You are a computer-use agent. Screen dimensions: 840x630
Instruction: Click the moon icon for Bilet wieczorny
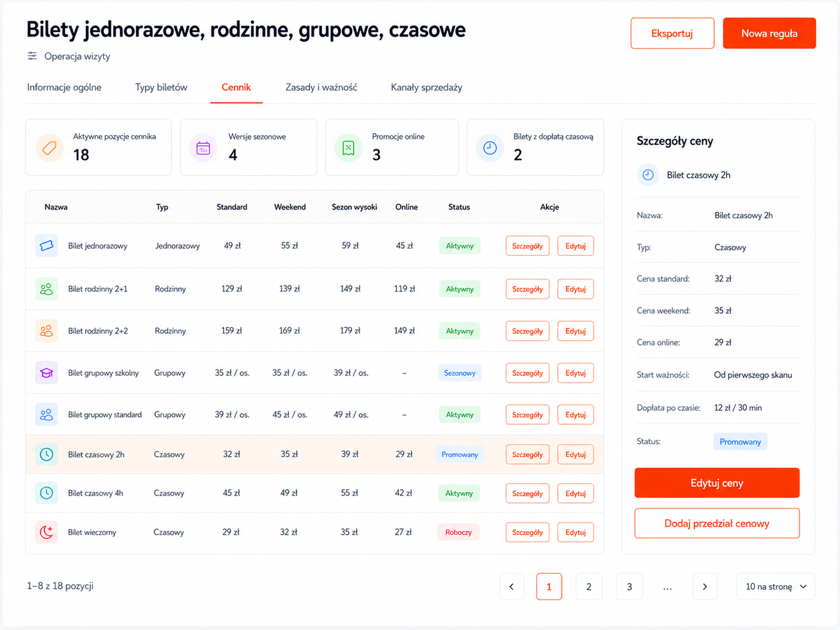click(x=46, y=532)
